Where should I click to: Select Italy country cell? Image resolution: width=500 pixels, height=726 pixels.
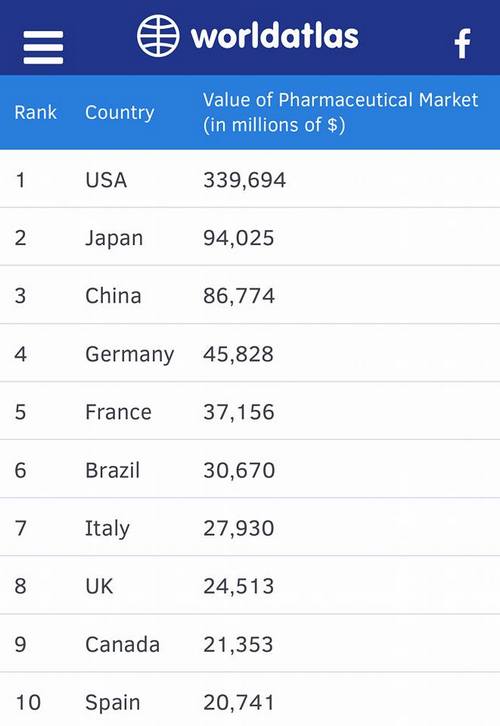click(x=107, y=529)
